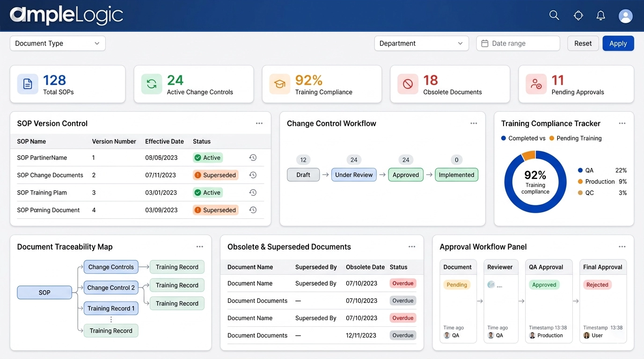Image resolution: width=644 pixels, height=359 pixels.
Task: Open Approval Workflow Panel options menu
Action: coord(622,247)
